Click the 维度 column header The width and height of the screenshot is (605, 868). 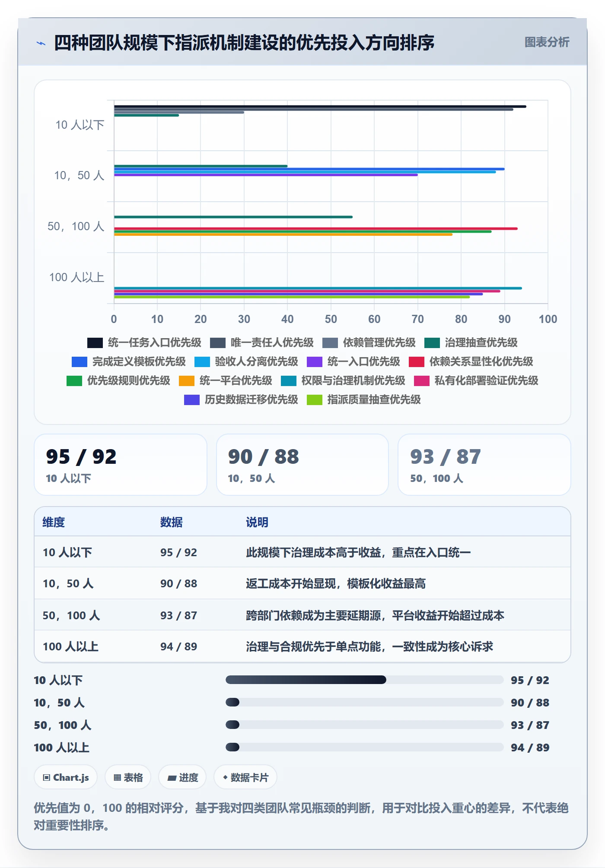click(x=54, y=523)
